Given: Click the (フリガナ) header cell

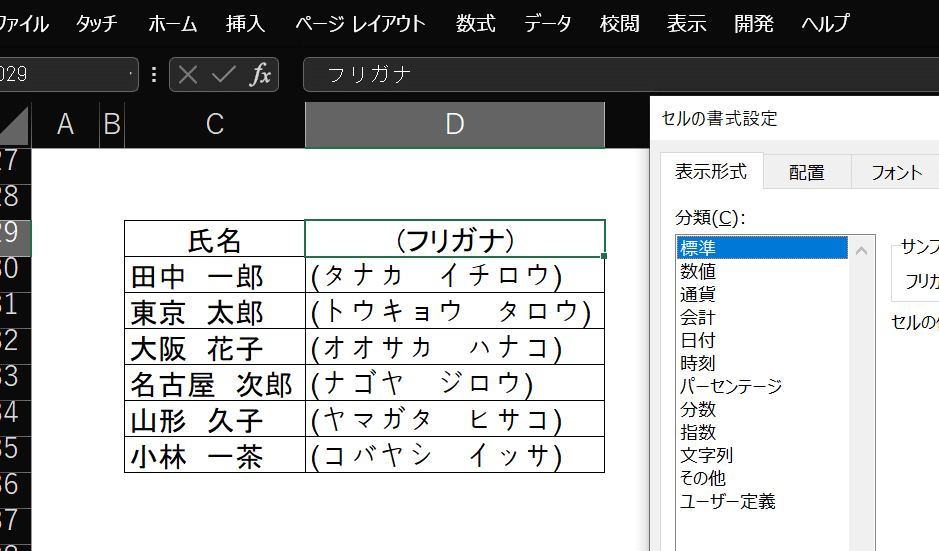Looking at the screenshot, I should [x=455, y=239].
